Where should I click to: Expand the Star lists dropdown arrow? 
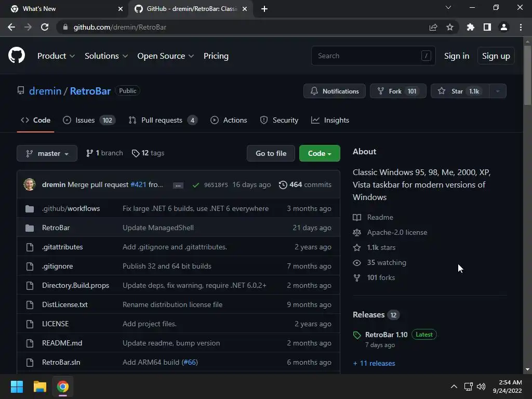click(498, 91)
